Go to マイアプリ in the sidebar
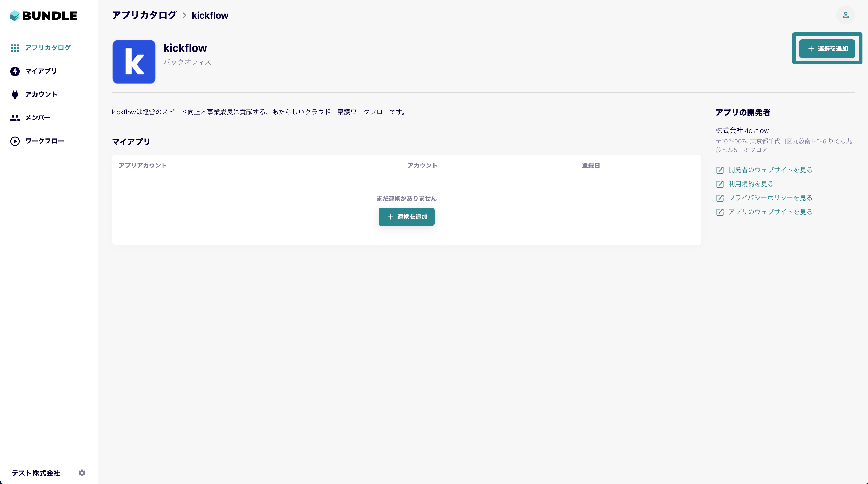Image resolution: width=868 pixels, height=484 pixels. [x=41, y=71]
